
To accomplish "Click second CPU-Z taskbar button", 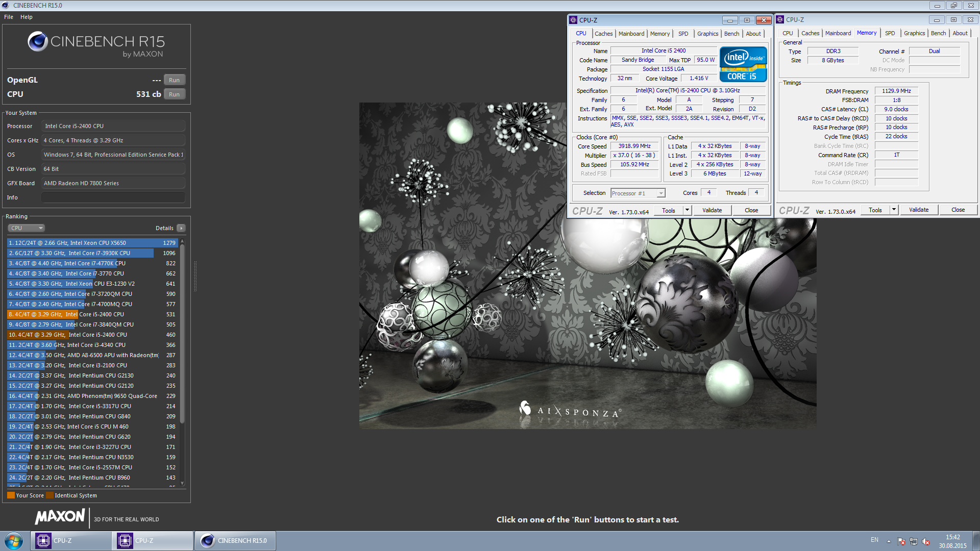I will click(x=153, y=541).
